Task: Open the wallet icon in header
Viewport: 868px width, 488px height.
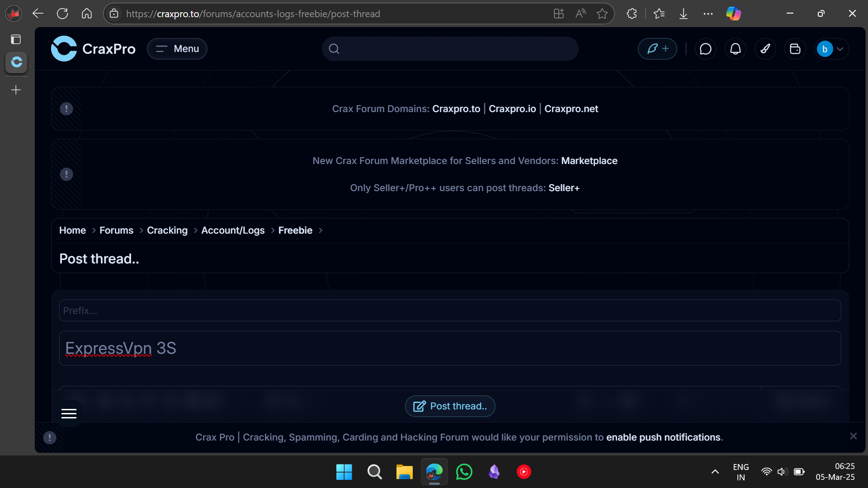Action: (795, 49)
